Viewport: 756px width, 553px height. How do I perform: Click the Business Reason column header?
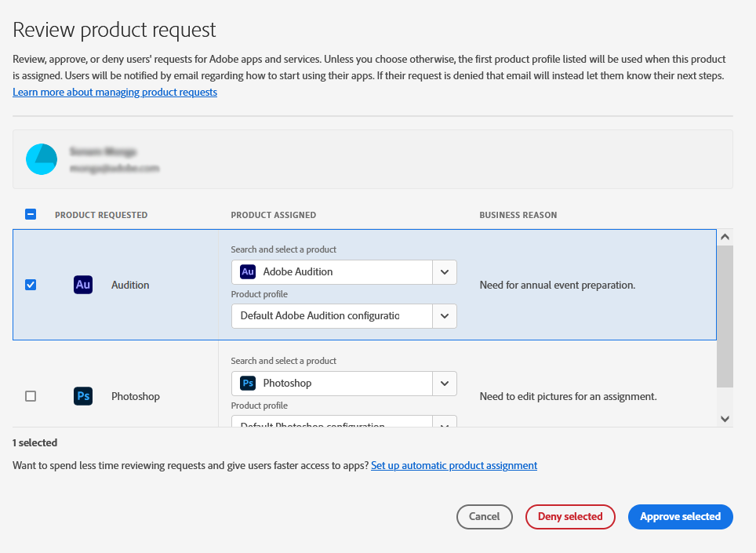(x=518, y=215)
